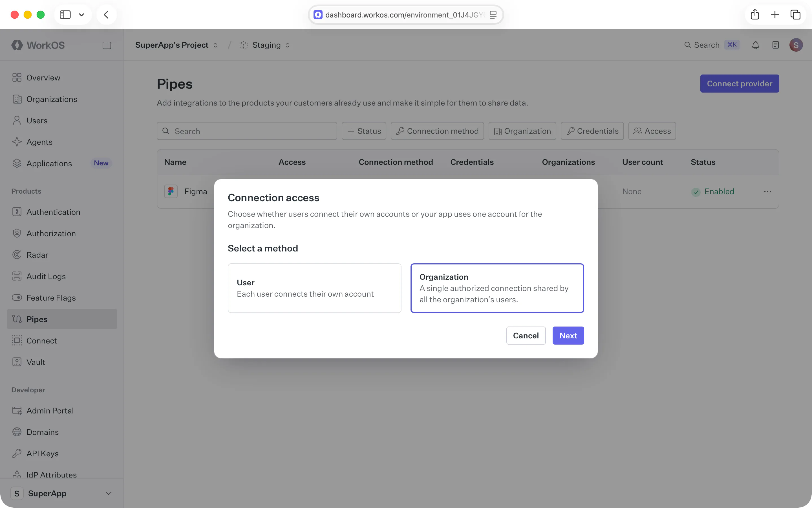The width and height of the screenshot is (812, 508).
Task: Click the browser address bar
Action: click(406, 15)
